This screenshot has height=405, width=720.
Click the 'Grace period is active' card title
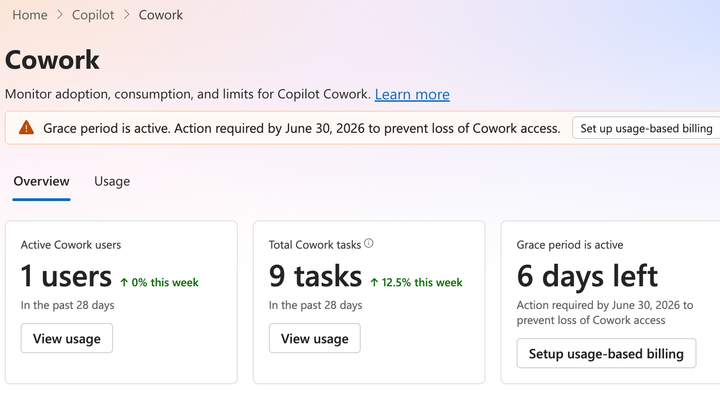(570, 245)
